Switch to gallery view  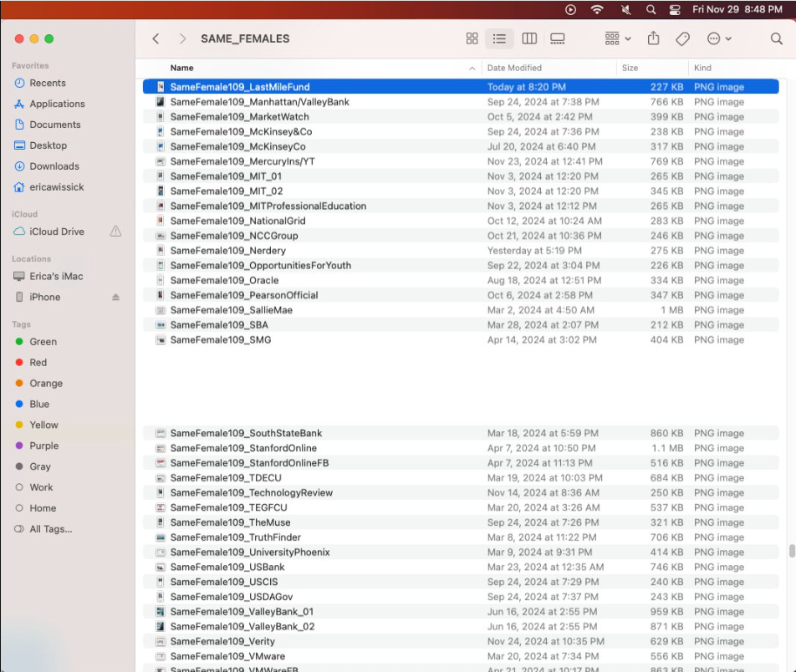coord(558,38)
